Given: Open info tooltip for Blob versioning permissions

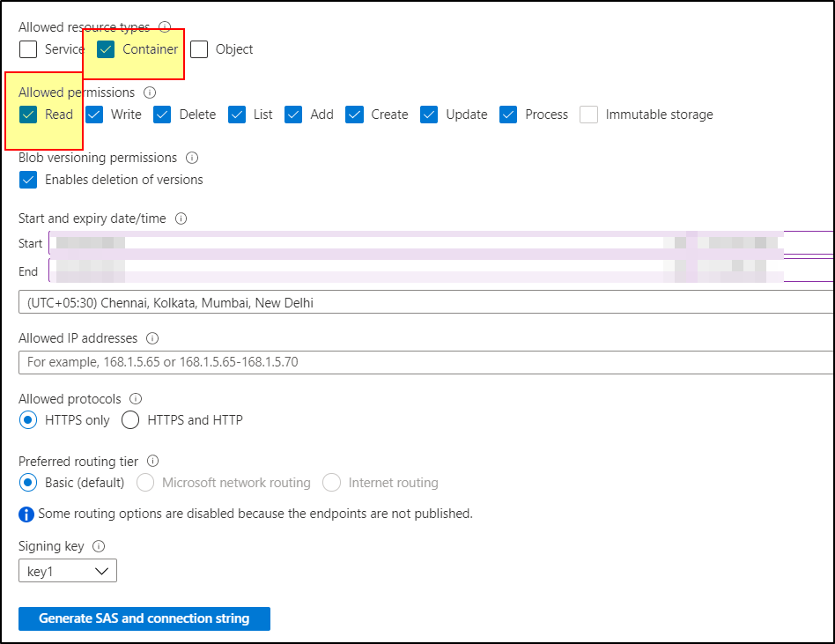Looking at the screenshot, I should tap(192, 158).
